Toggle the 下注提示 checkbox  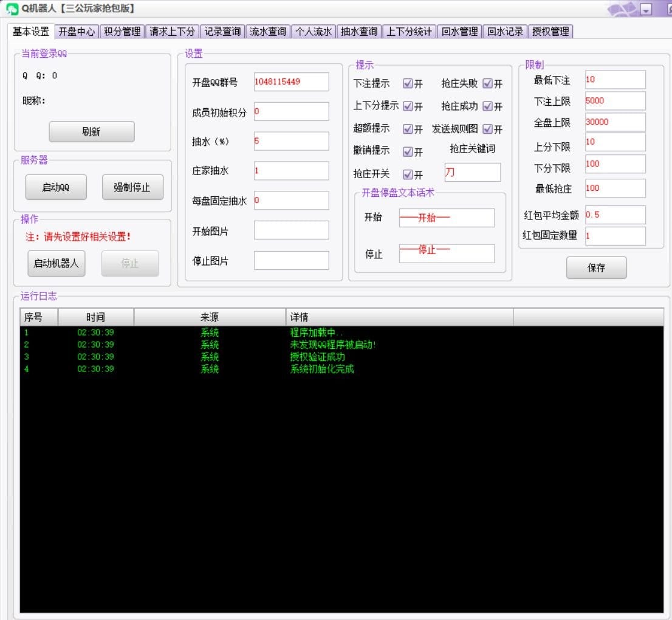tap(408, 84)
